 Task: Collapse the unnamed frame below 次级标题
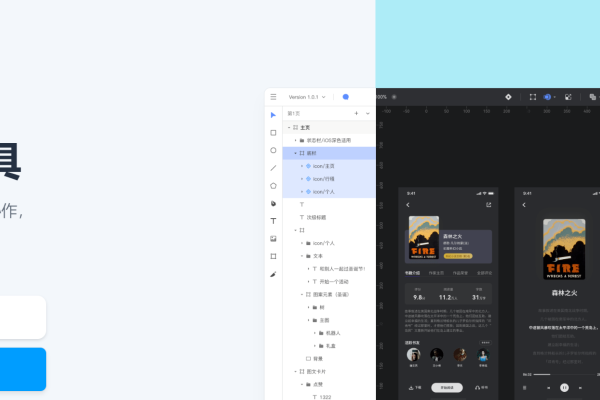pos(295,230)
